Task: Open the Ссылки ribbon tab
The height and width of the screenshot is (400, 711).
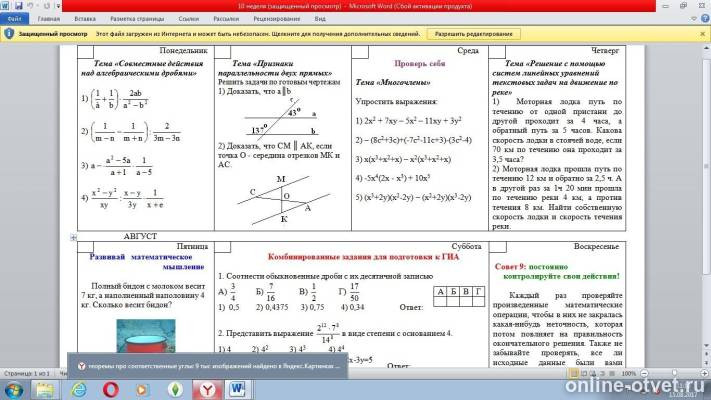Action: pos(189,19)
